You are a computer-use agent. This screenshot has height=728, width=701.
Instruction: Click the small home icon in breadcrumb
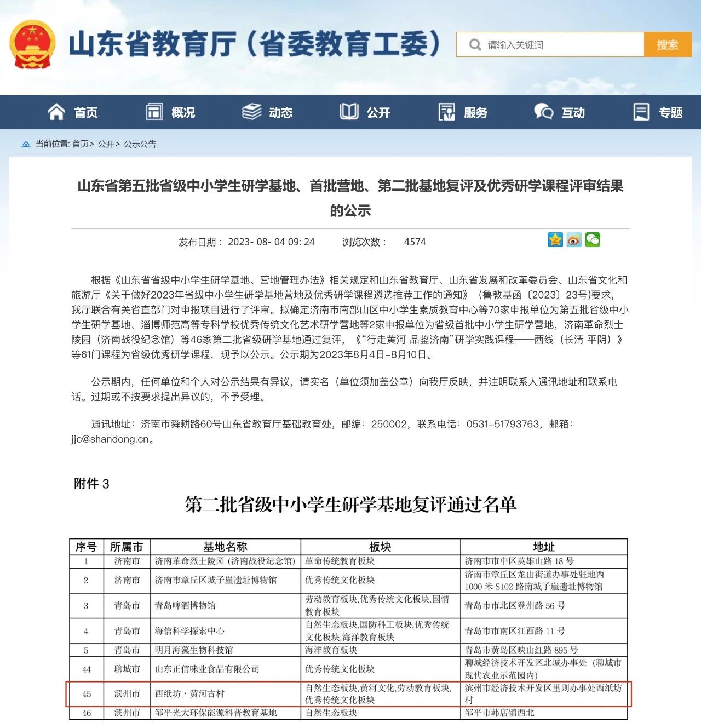26,144
